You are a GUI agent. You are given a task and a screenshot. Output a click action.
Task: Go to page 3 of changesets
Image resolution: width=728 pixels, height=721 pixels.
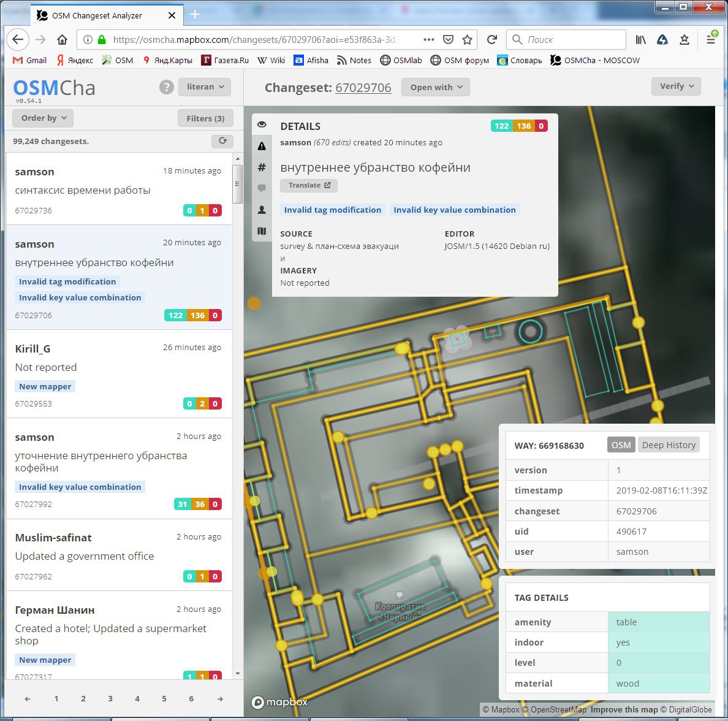[110, 698]
